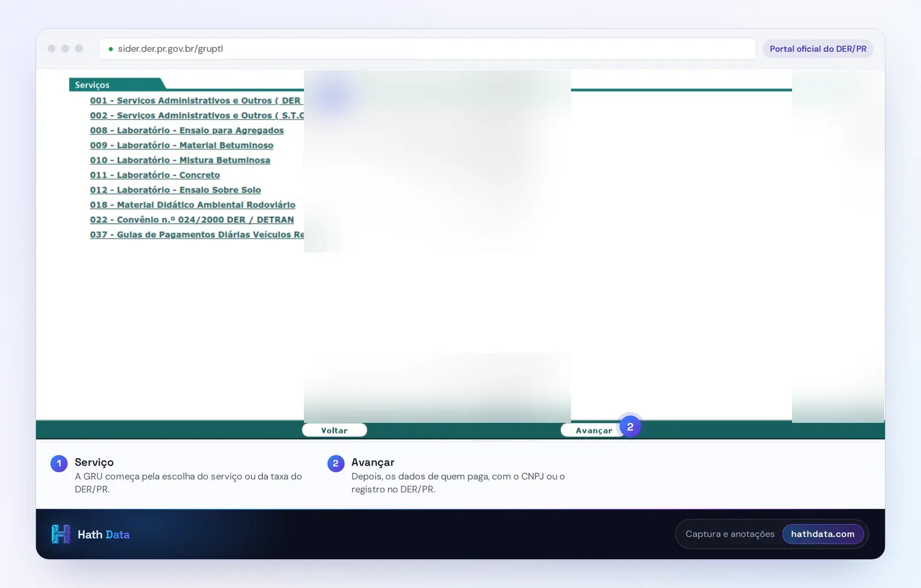Click the 'Captura e anotações' text
Screen dimensions: 921x588
730,534
